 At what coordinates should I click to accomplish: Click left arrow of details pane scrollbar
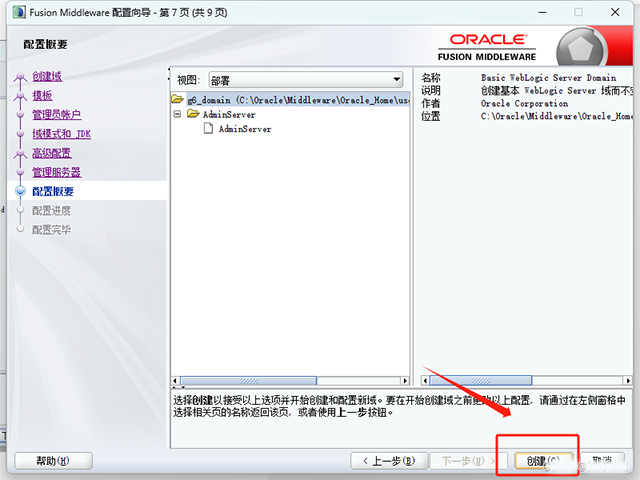click(x=425, y=381)
